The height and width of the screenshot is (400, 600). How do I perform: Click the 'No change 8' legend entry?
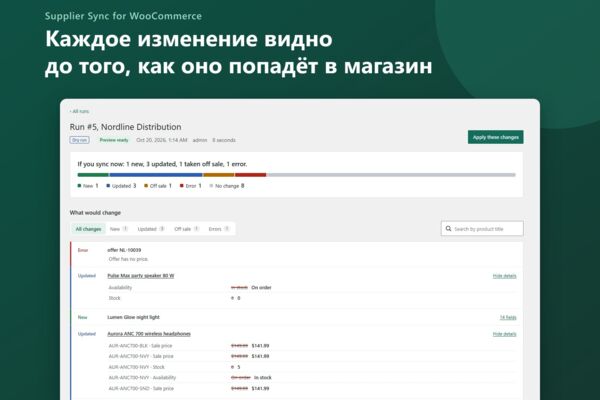click(227, 186)
